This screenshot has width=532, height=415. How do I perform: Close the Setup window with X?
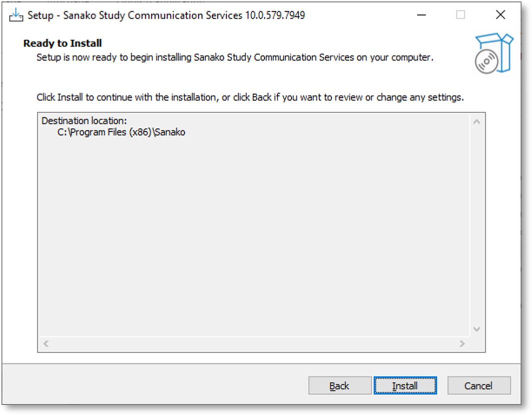click(x=500, y=15)
